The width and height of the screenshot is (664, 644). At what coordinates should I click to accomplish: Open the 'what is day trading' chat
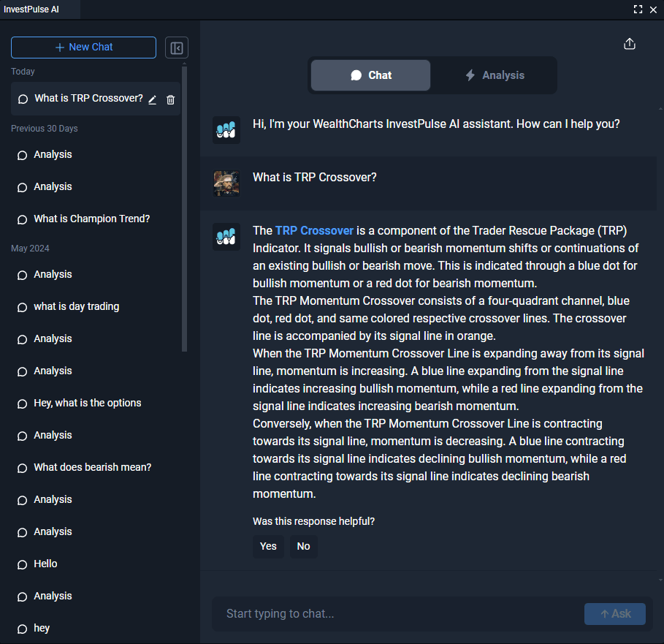click(76, 306)
